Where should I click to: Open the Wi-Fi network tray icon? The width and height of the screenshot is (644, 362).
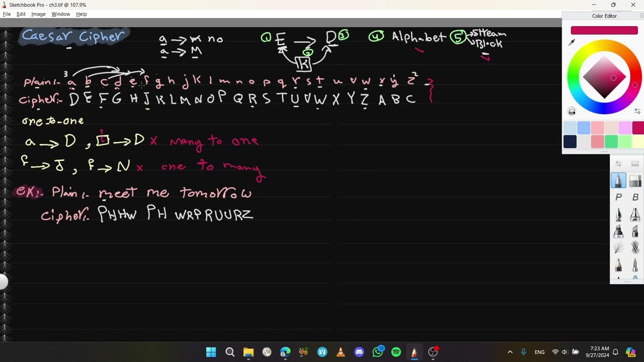(555, 352)
